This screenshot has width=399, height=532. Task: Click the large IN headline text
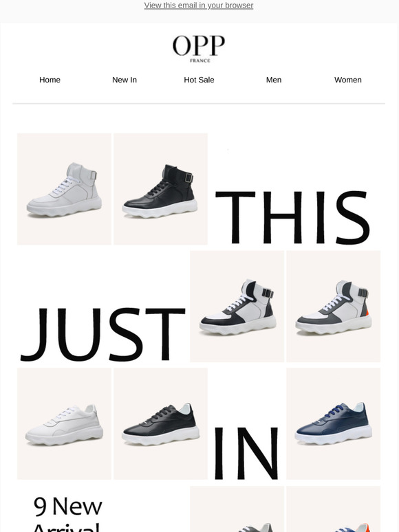tap(246, 453)
